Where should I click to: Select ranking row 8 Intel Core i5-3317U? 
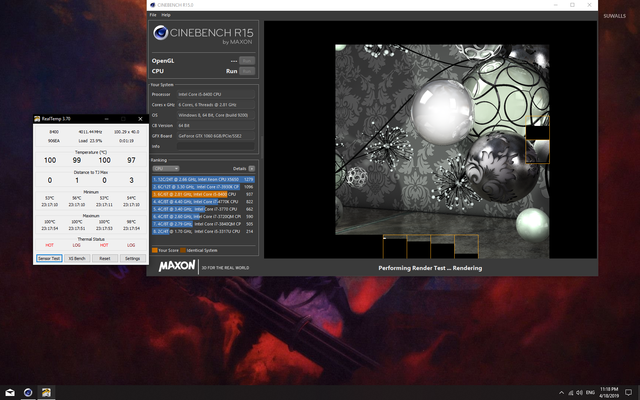(203, 231)
